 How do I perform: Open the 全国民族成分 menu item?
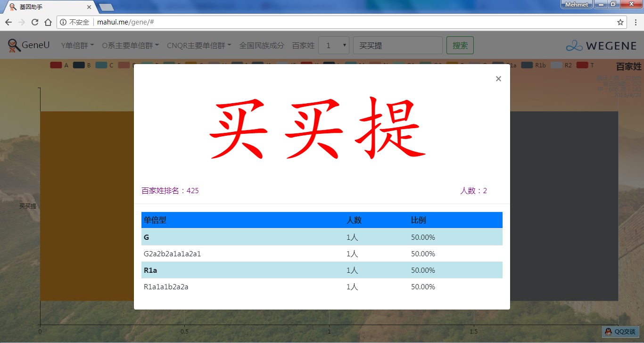262,46
